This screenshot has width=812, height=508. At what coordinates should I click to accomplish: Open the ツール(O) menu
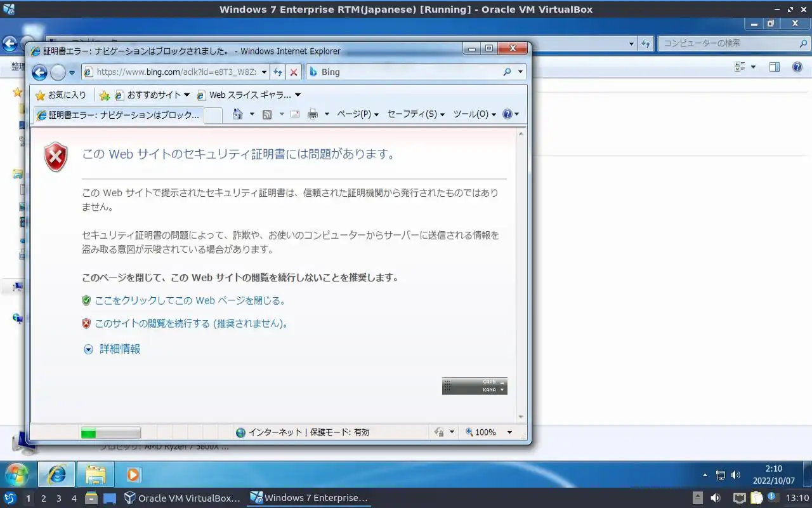click(475, 114)
